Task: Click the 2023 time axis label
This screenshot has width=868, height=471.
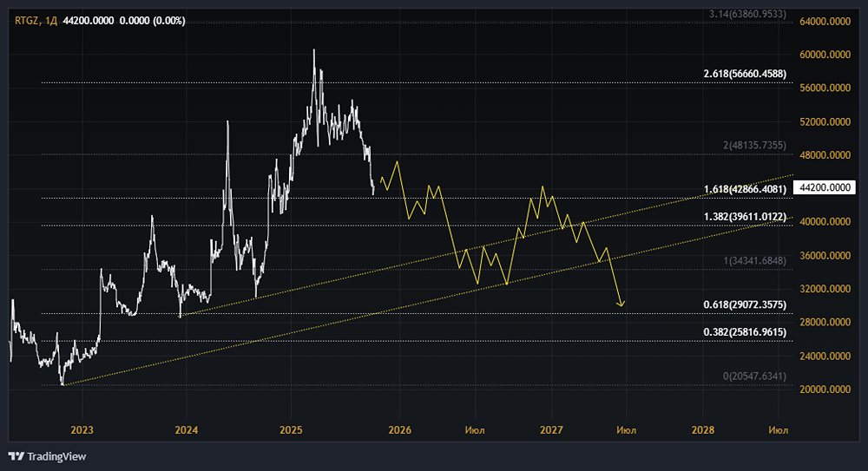Action: (x=82, y=430)
